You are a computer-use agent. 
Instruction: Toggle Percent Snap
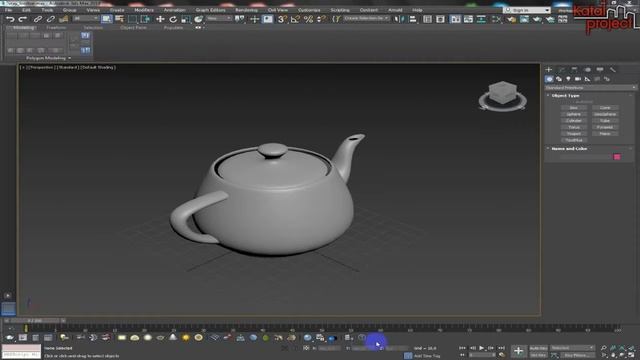tap(308, 19)
